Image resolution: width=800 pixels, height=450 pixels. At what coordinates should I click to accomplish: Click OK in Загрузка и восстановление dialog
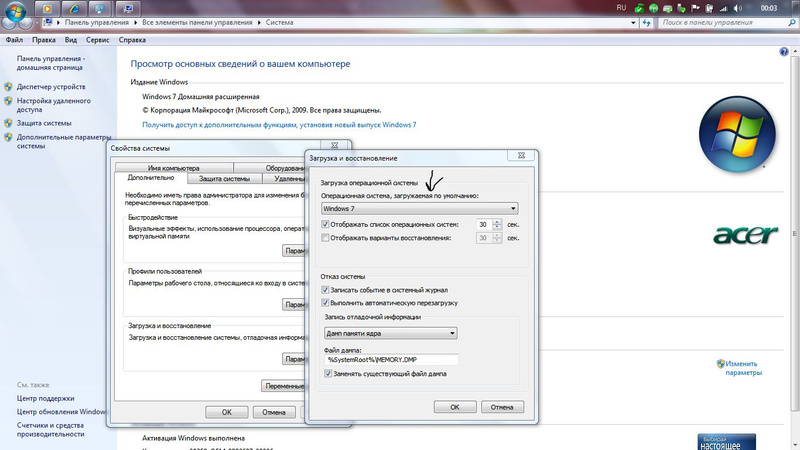point(455,407)
